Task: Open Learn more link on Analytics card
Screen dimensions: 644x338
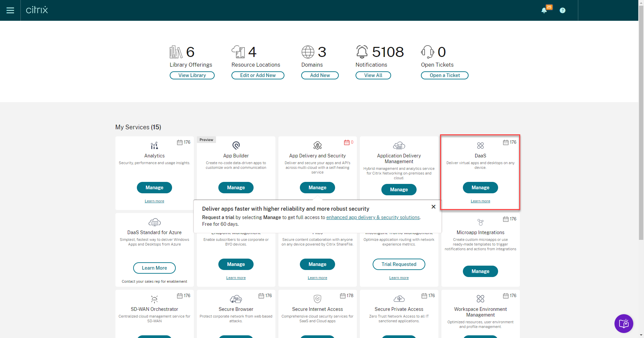Action: coord(154,201)
